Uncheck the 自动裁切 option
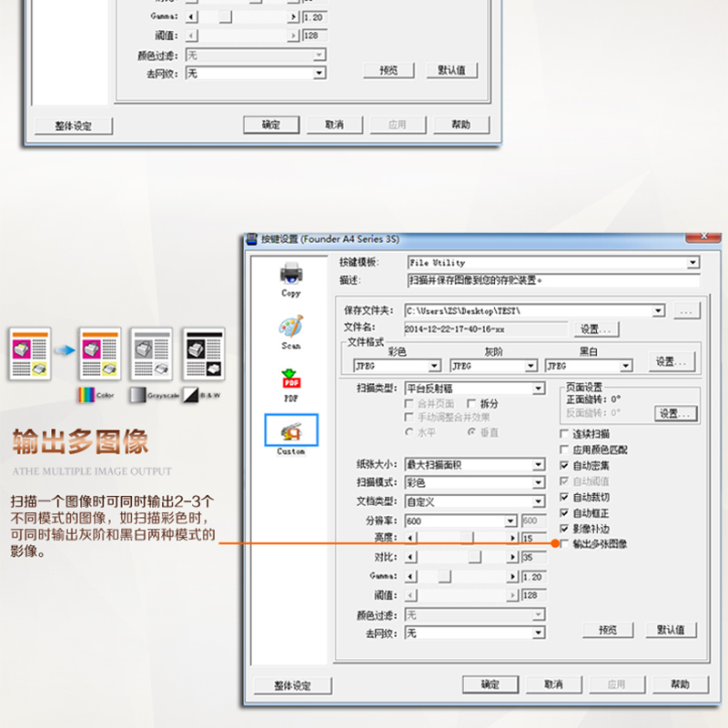728x728 pixels. click(564, 497)
